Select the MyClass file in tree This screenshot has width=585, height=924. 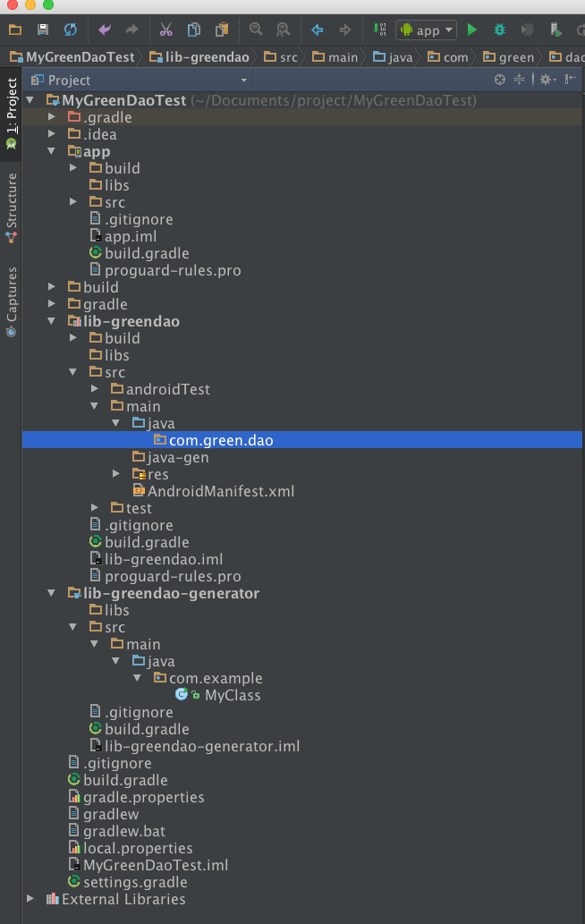(233, 695)
